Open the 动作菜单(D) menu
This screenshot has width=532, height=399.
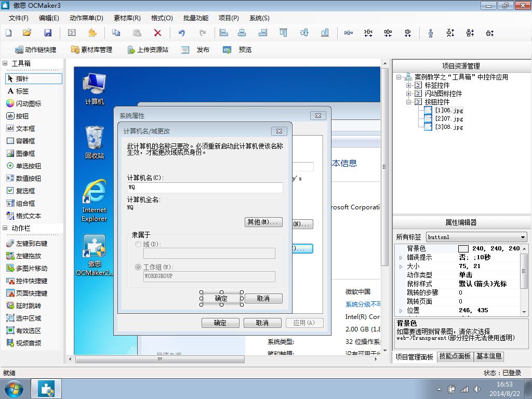(86, 18)
